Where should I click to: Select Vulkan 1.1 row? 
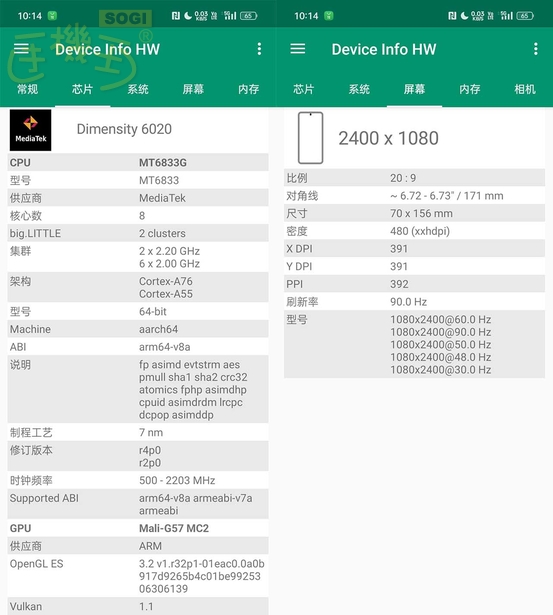coord(138,606)
